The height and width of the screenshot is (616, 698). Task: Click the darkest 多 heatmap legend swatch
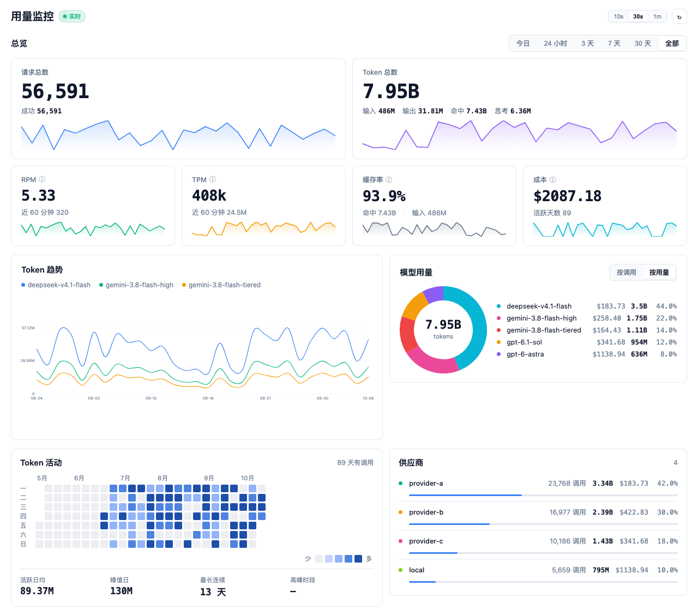358,559
